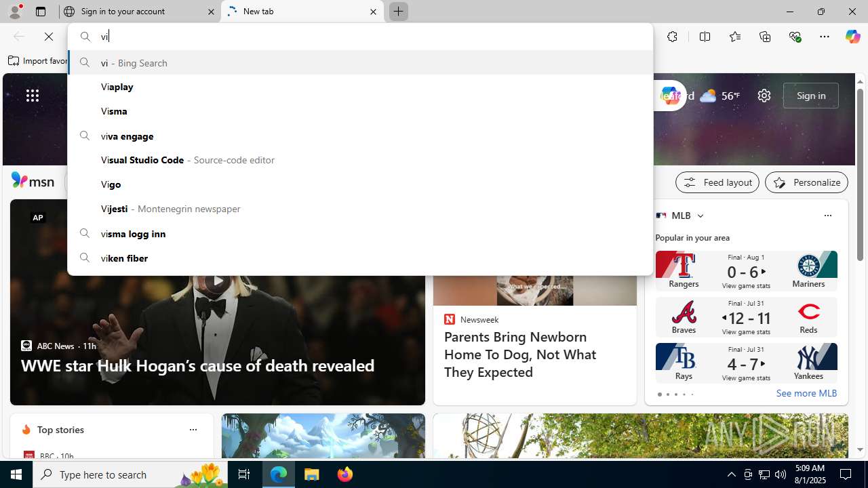Open more options for MLB card
The height and width of the screenshot is (488, 868).
(827, 216)
